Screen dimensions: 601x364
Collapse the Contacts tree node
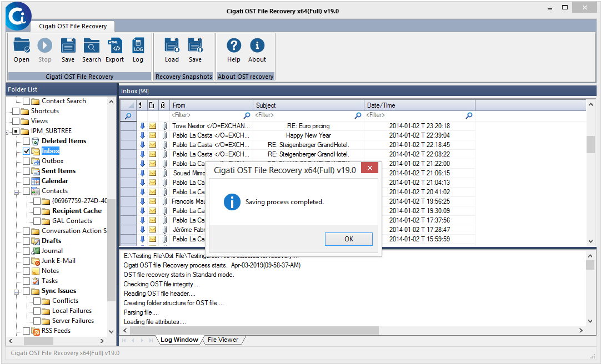[17, 192]
